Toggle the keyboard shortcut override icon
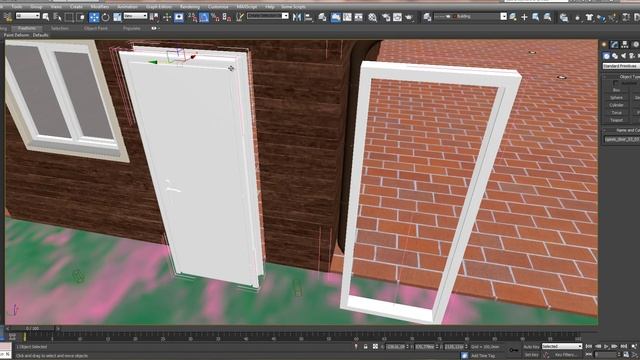Image resolution: width=640 pixels, height=360 pixels. (x=179, y=17)
